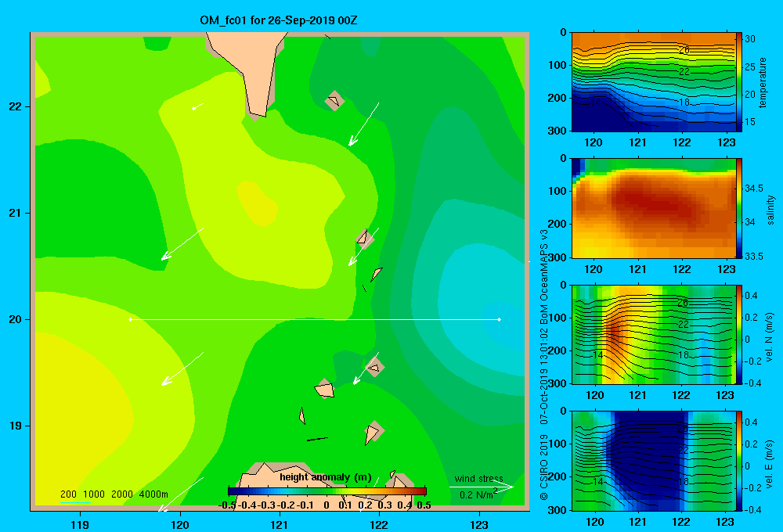Click the vertical 'temperature' axis label
The height and width of the screenshot is (532, 783).
(763, 82)
